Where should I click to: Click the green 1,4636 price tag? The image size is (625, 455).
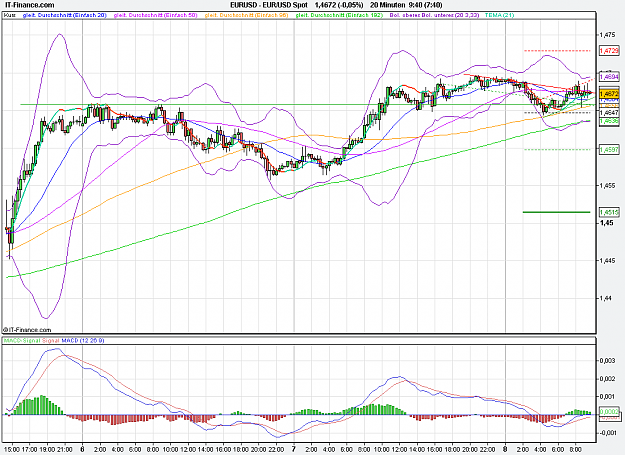click(609, 121)
